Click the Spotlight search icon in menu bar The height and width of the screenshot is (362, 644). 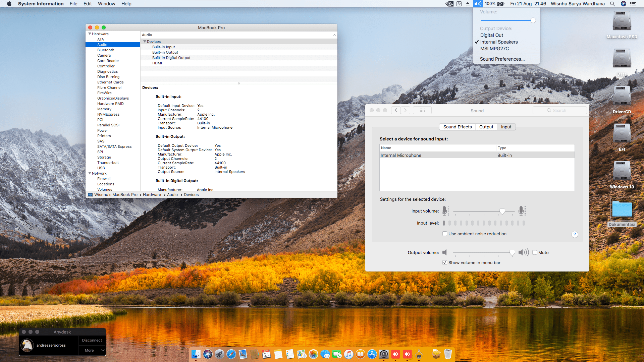612,4
